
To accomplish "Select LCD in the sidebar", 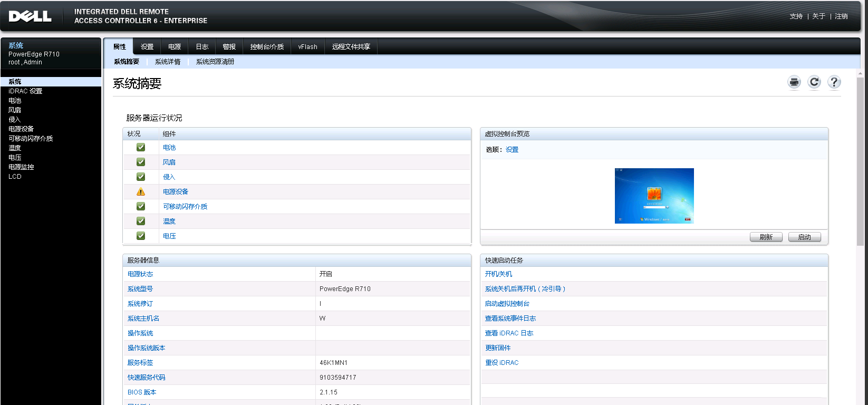I will [x=15, y=177].
